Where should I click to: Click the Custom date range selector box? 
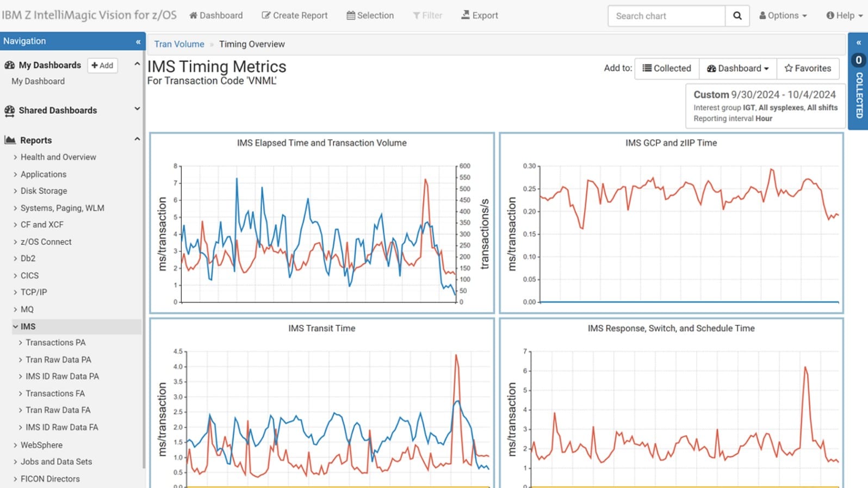click(765, 106)
